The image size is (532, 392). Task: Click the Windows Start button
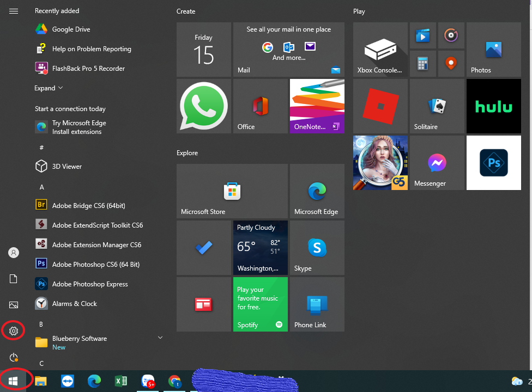tap(13, 381)
